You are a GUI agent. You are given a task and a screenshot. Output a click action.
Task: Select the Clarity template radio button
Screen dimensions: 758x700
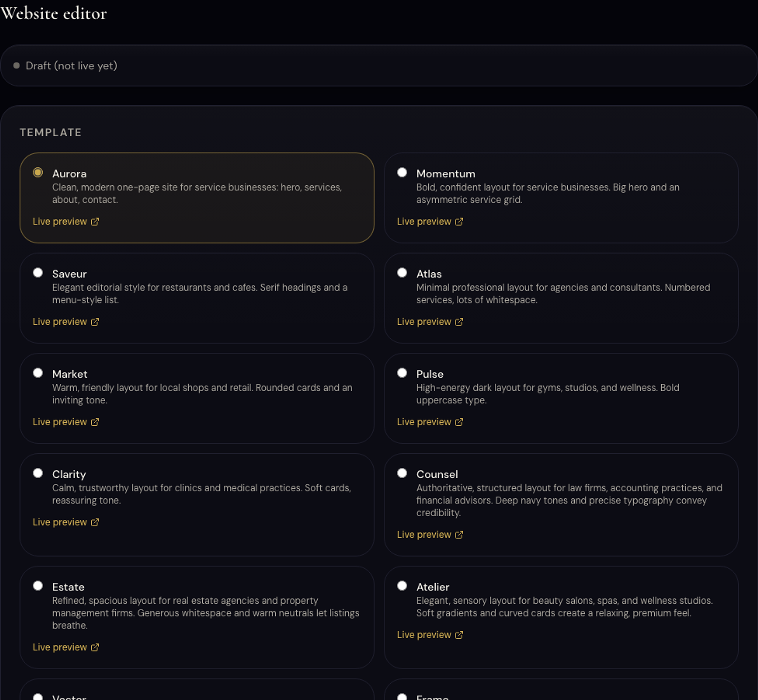coord(38,473)
